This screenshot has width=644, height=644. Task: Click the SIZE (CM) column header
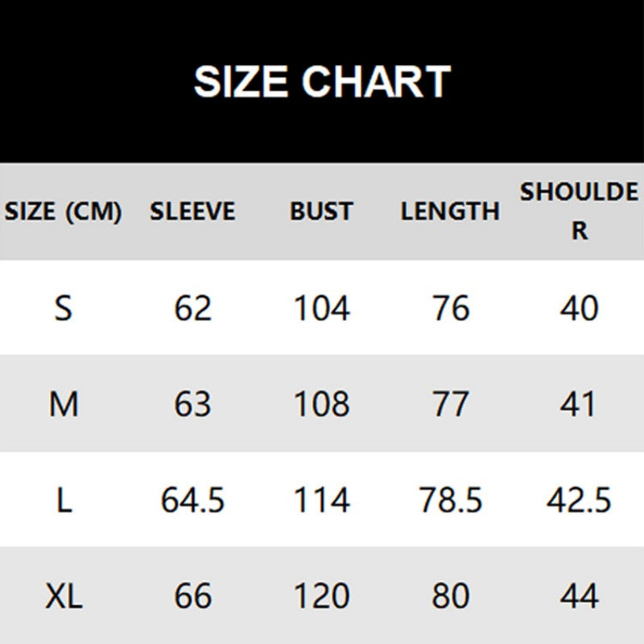click(x=64, y=212)
